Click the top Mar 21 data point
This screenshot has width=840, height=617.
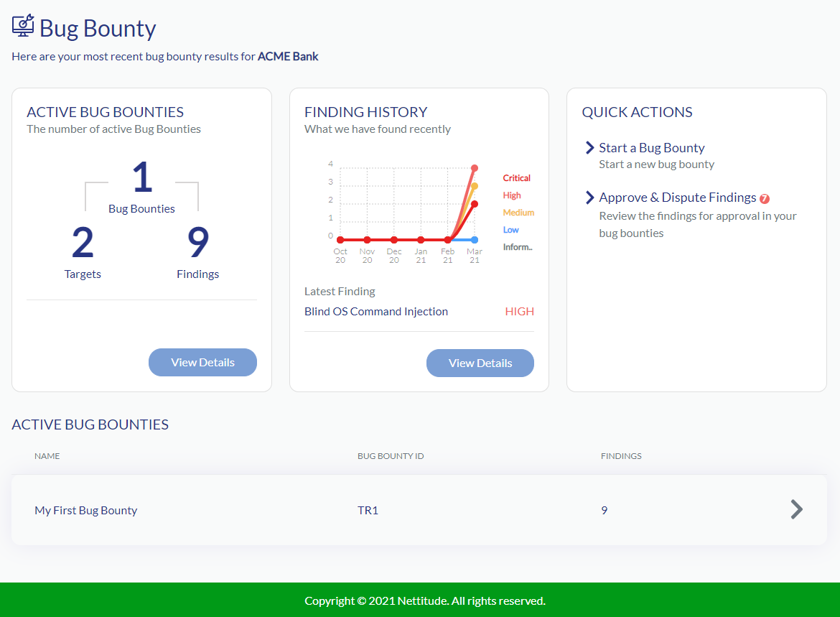pos(474,168)
